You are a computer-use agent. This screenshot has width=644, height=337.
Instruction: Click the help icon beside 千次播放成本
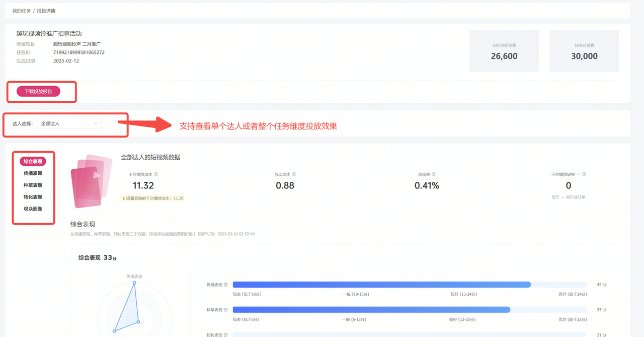coord(156,174)
